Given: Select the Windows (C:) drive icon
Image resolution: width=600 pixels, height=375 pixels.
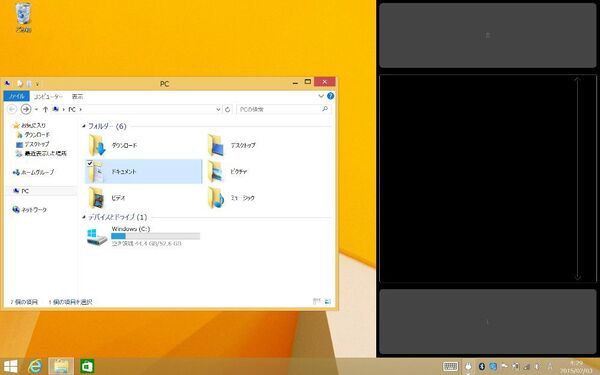Looking at the screenshot, I should [97, 236].
